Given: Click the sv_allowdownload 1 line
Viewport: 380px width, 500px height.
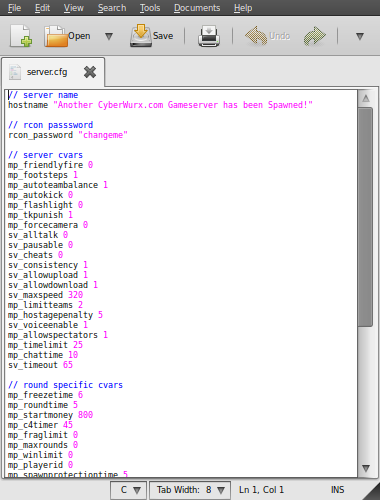Looking at the screenshot, I should [x=53, y=285].
